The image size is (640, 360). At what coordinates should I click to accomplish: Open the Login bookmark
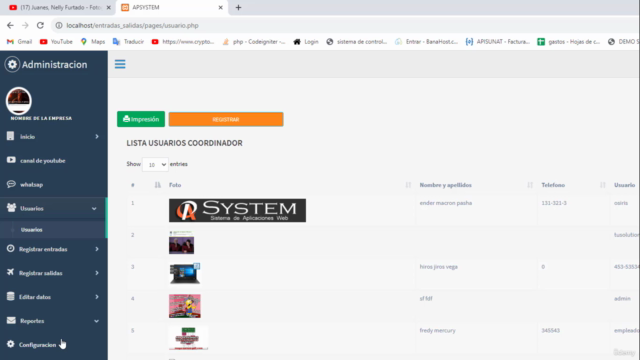(x=306, y=42)
